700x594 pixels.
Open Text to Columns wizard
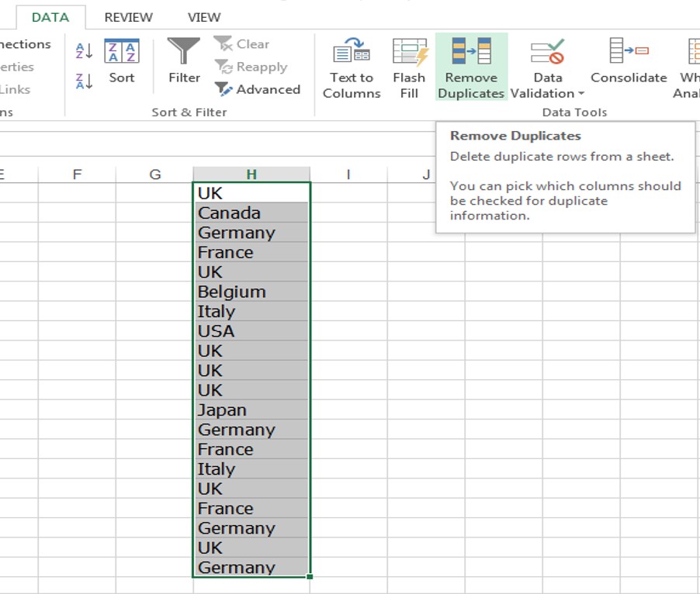click(352, 67)
